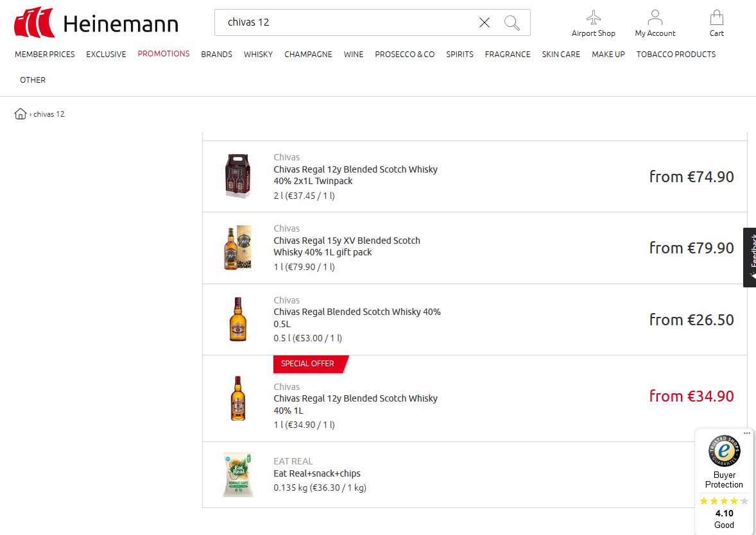Viewport: 756px width, 535px height.
Task: Open TOBACCO PRODUCTS menu
Action: pyautogui.click(x=676, y=55)
